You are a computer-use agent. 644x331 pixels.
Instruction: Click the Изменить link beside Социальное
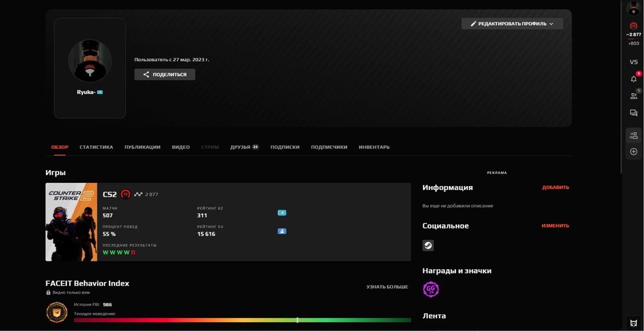[555, 225]
